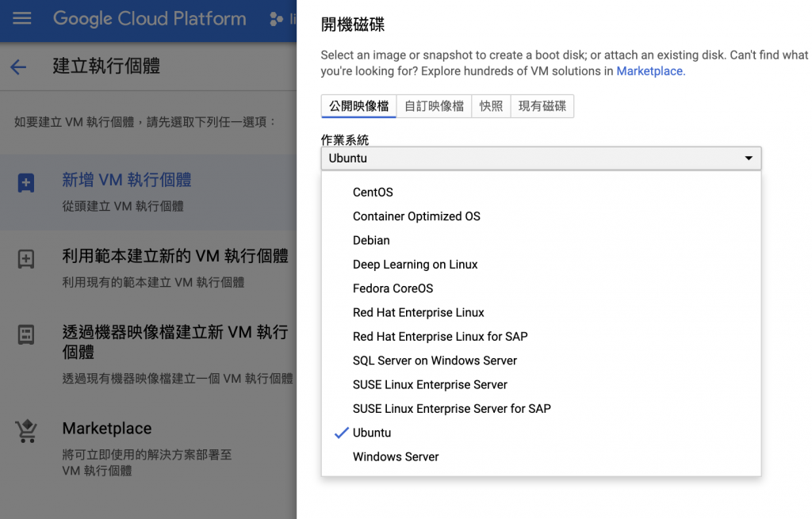Choose Windows Server option

[541, 457]
